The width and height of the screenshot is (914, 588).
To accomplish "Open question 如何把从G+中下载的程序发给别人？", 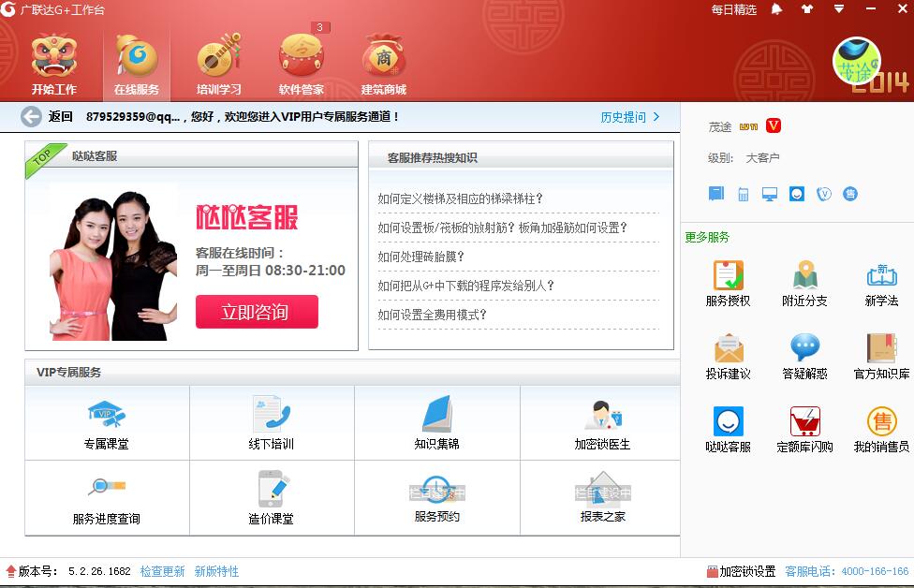I will pyautogui.click(x=465, y=286).
